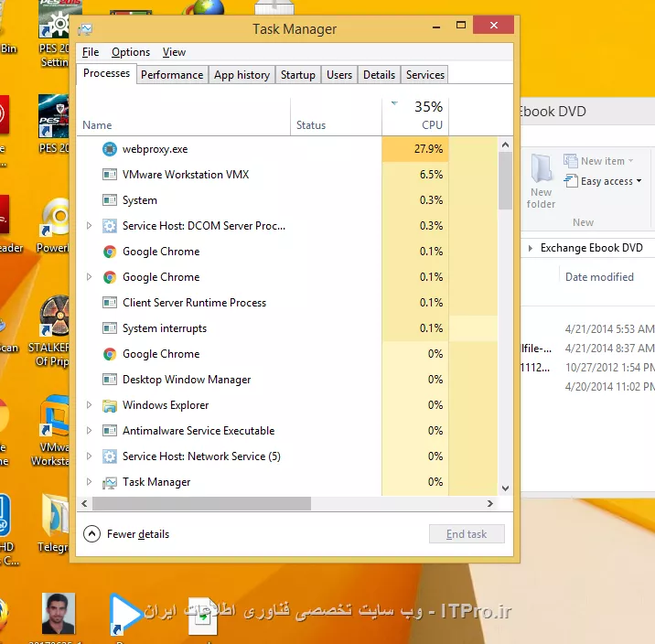Click the horizontal scrollbar right arrow
This screenshot has width=655, height=644.
coord(490,504)
